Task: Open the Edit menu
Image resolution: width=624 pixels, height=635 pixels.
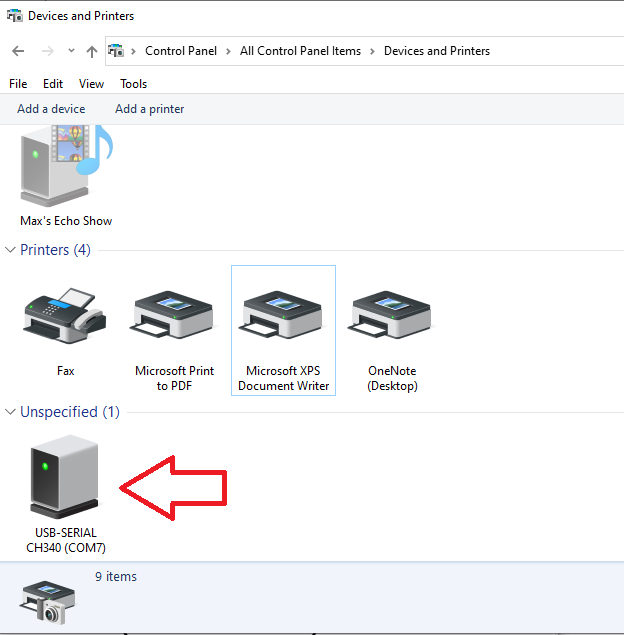Action: 53,84
